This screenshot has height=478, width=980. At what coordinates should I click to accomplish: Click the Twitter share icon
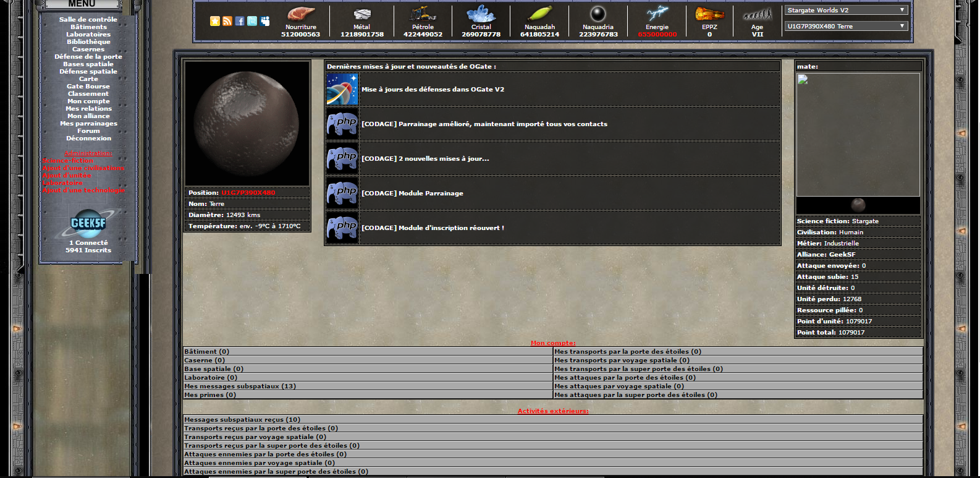[x=252, y=21]
